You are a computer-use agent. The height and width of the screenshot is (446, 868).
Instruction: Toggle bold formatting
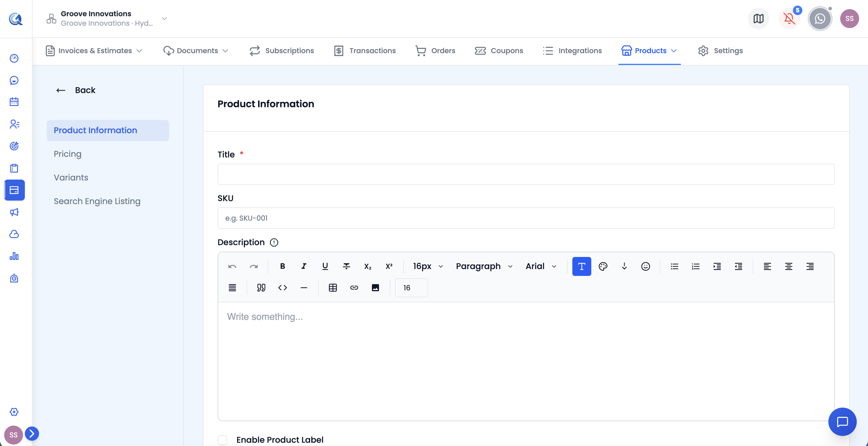point(282,266)
